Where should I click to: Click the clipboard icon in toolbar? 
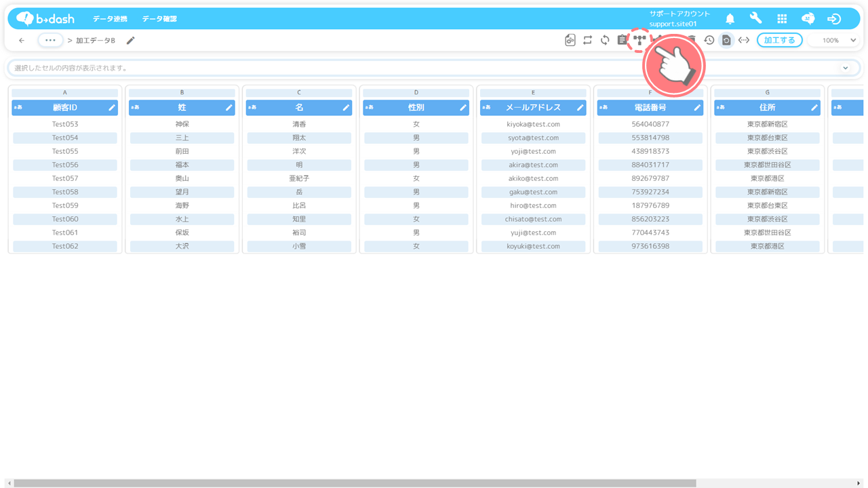point(622,40)
